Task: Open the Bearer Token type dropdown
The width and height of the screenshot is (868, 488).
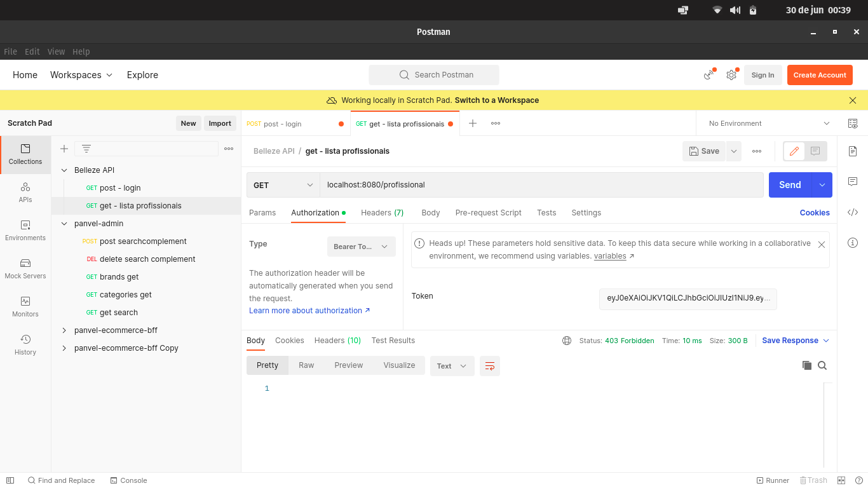Action: click(x=361, y=247)
